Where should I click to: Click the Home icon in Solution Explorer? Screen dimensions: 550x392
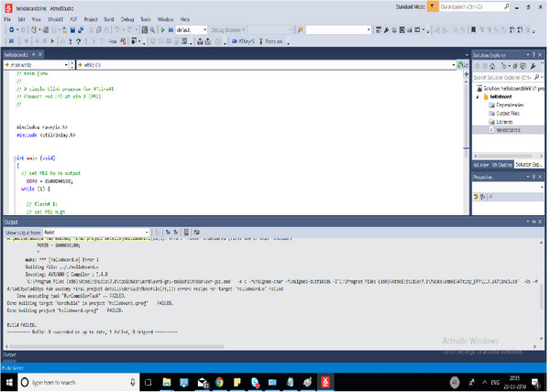[492, 66]
